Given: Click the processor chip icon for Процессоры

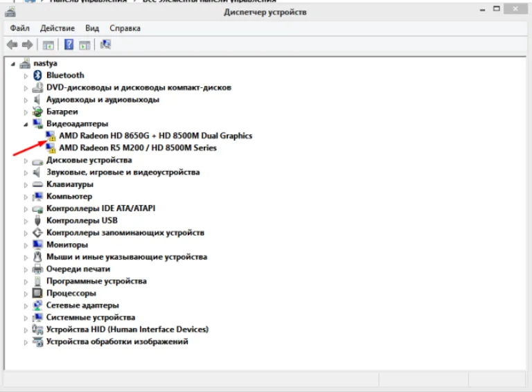Looking at the screenshot, I should point(37,293).
